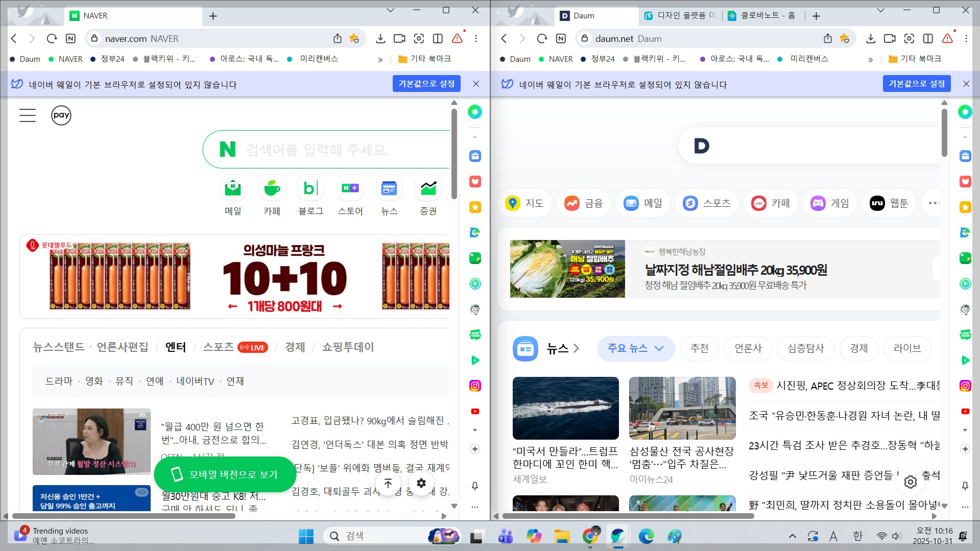Expand hidden bookmarks with the chevron
The width and height of the screenshot is (980, 551).
tap(380, 59)
